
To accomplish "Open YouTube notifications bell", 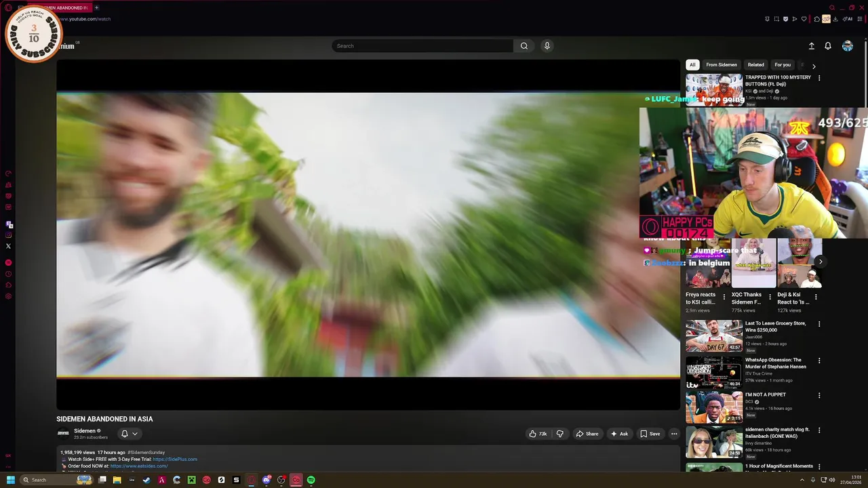I will click(x=828, y=46).
